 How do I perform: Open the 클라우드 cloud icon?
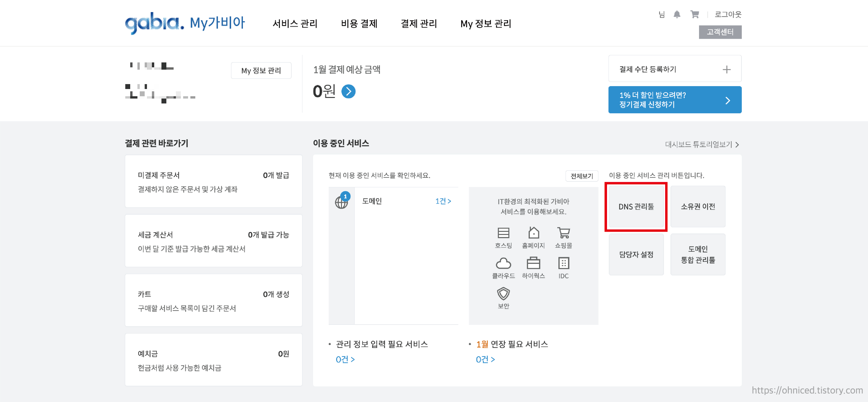point(503,263)
